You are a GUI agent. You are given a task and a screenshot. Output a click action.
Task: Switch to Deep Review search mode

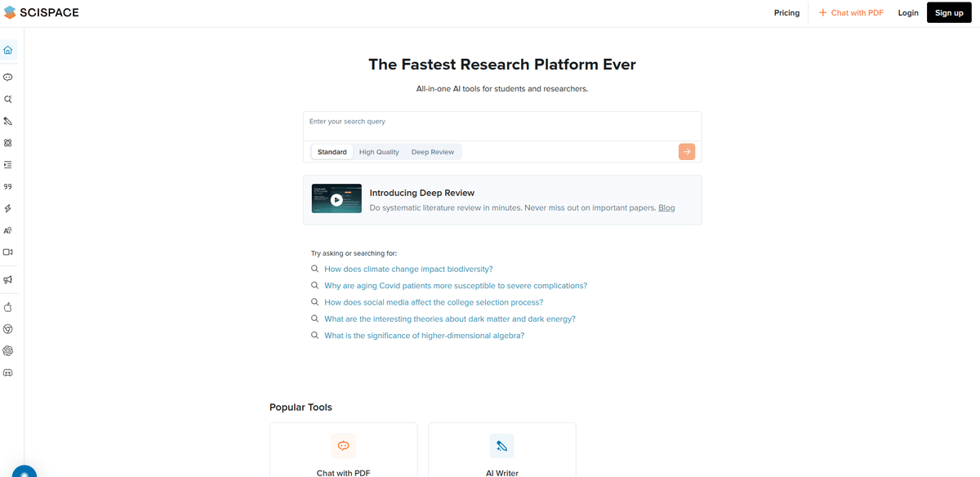tap(432, 152)
